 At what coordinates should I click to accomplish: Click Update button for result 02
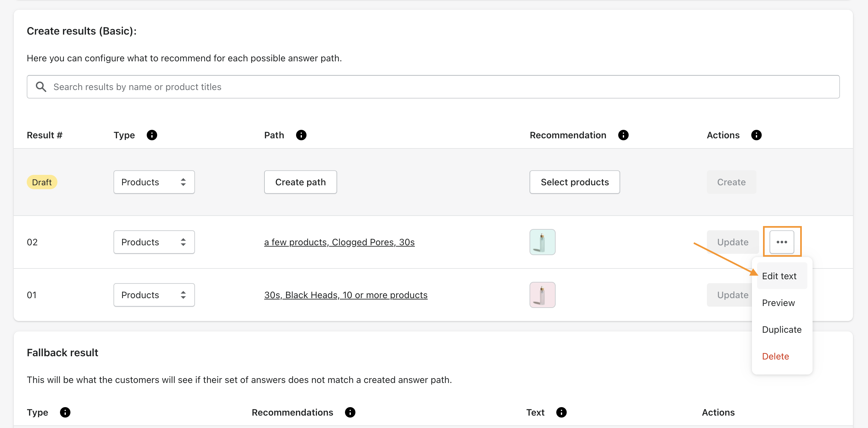[x=733, y=242]
